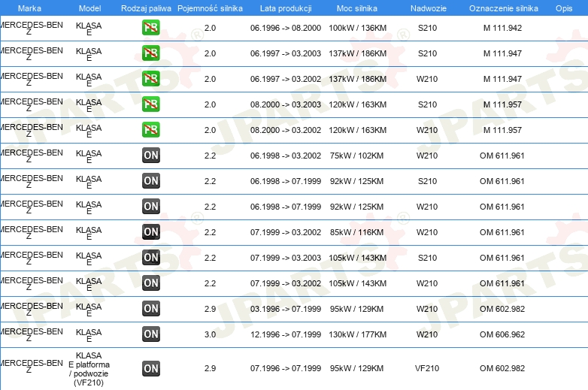Viewport: 588px width, 390px height.
Task: Click the VF210 body type cell
Action: point(427,368)
